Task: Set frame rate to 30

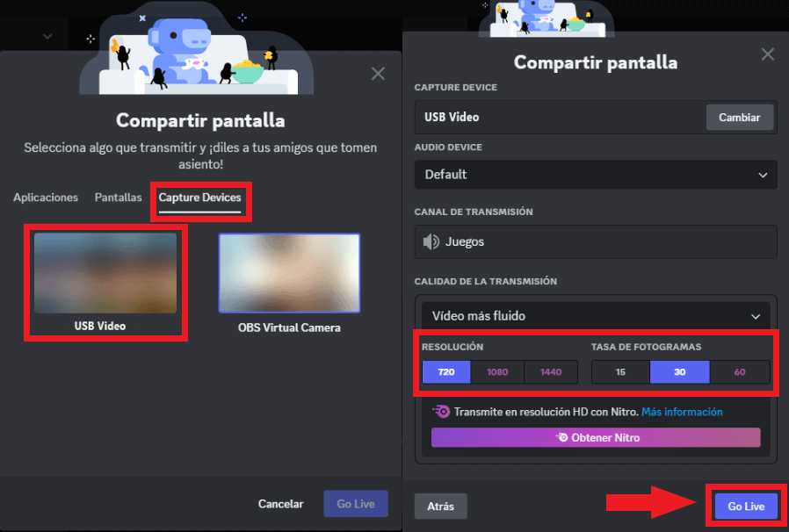Action: pos(680,372)
